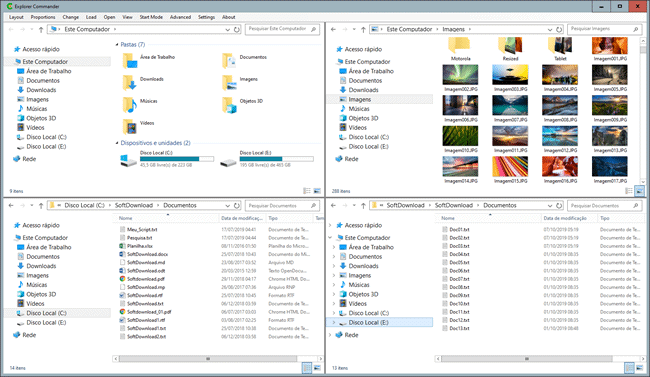Open the Tablet folder in Imagens
The height and width of the screenshot is (377, 650).
point(560,49)
